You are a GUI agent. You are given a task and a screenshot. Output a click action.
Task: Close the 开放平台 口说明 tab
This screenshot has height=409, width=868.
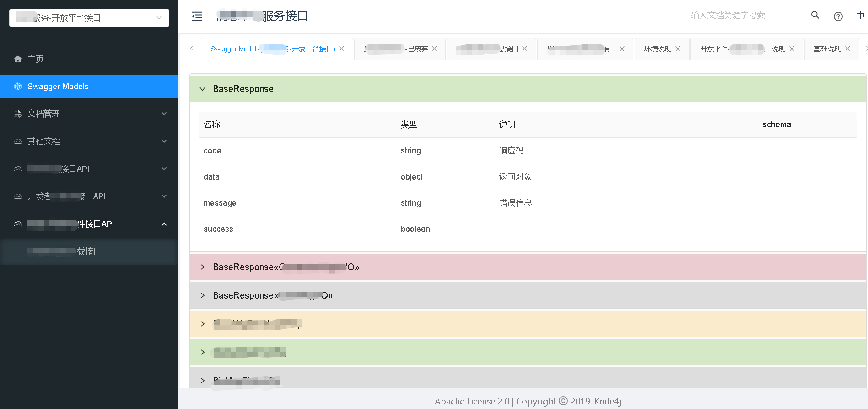pos(792,49)
